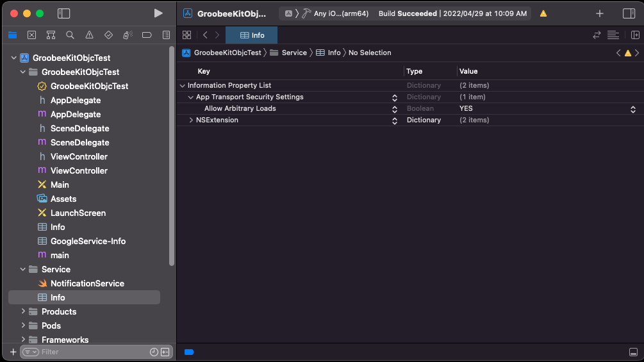
Task: Open the Report navigator icon
Action: [x=166, y=35]
